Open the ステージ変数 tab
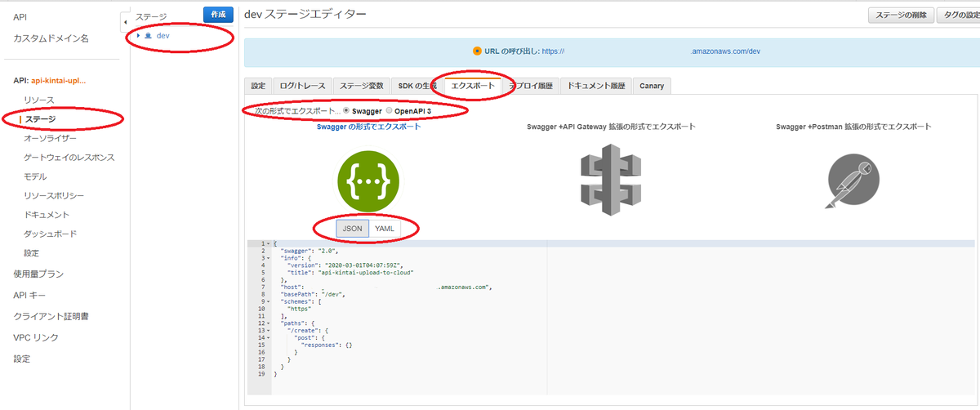 [x=362, y=86]
